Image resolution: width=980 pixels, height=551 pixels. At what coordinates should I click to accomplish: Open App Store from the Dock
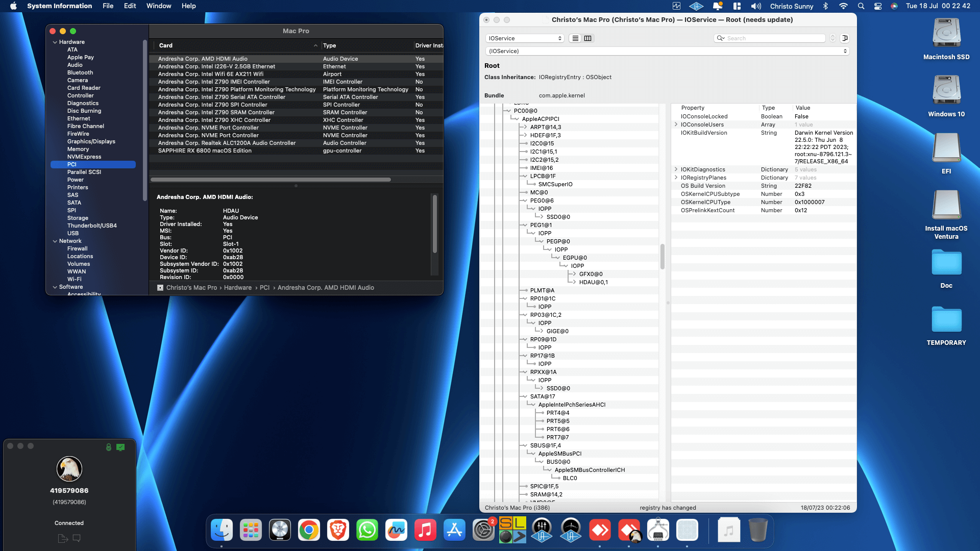coord(455,531)
